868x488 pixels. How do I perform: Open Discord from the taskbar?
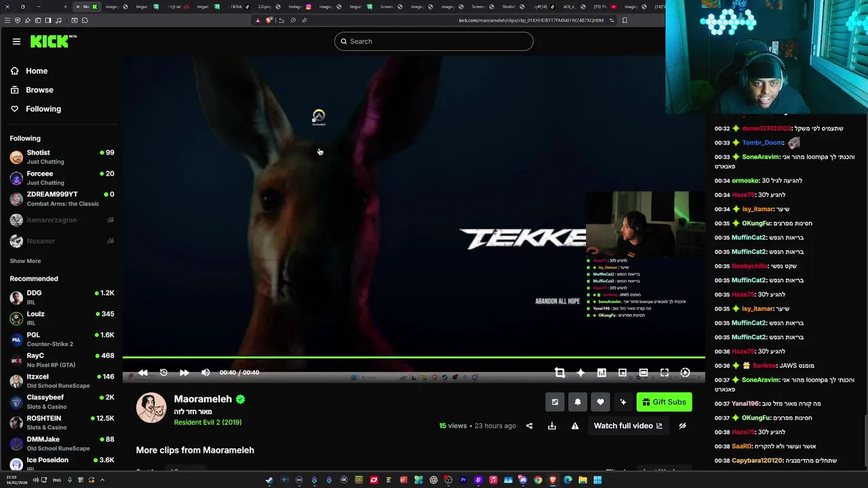523,480
